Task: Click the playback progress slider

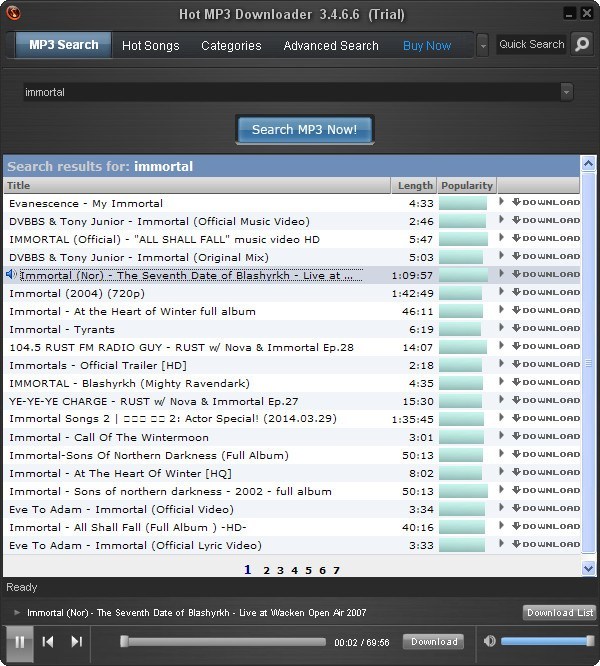Action: tap(223, 641)
